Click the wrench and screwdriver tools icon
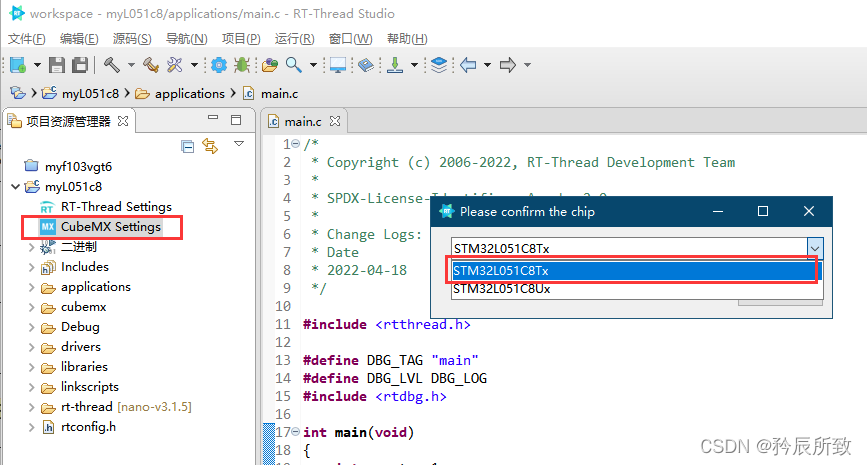This screenshot has width=867, height=465. pos(175,65)
